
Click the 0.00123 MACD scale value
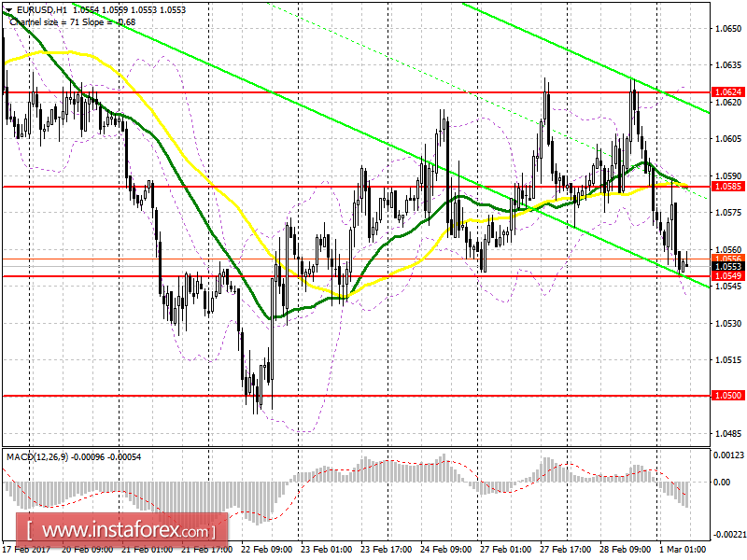point(728,455)
